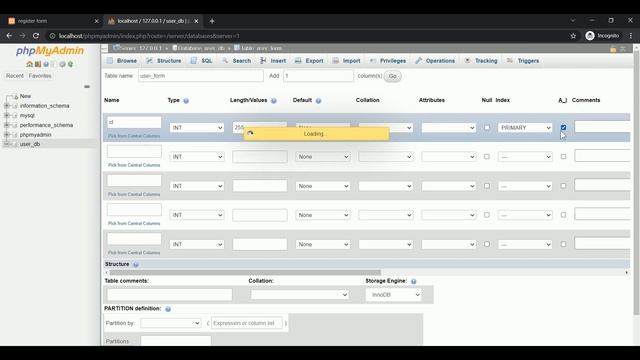This screenshot has width=640, height=360.
Task: Expand information_schema database tree node
Action: click(x=7, y=106)
